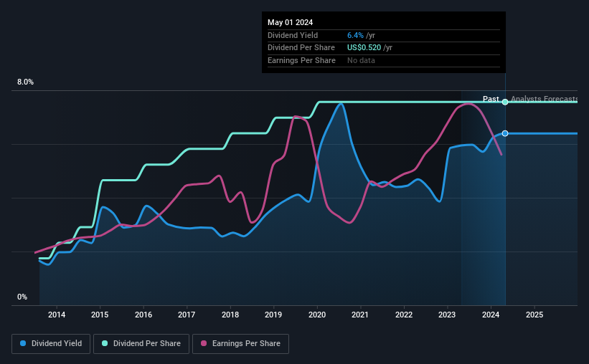Image resolution: width=589 pixels, height=364 pixels.
Task: Click the 2015 x-axis label
Action: pos(100,315)
